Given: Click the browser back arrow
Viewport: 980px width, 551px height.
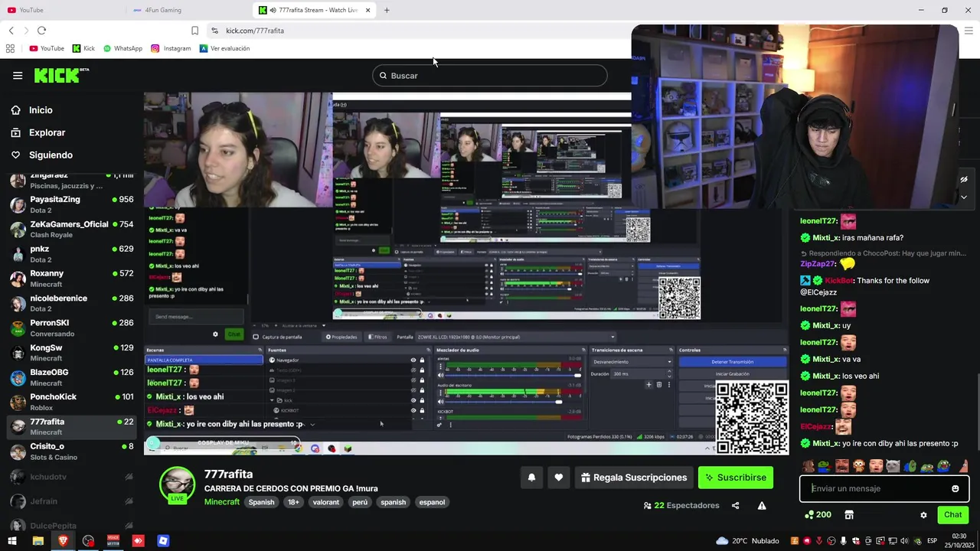Looking at the screenshot, I should pos(11,31).
